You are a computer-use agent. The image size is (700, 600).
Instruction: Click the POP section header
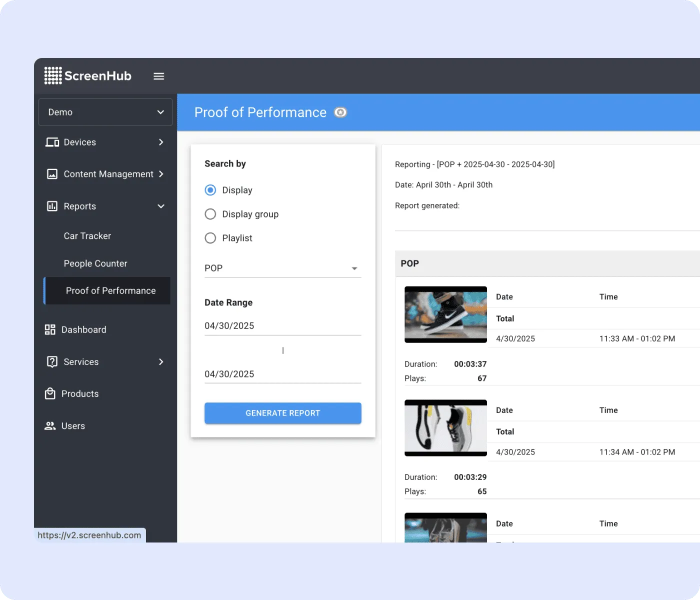pyautogui.click(x=547, y=263)
